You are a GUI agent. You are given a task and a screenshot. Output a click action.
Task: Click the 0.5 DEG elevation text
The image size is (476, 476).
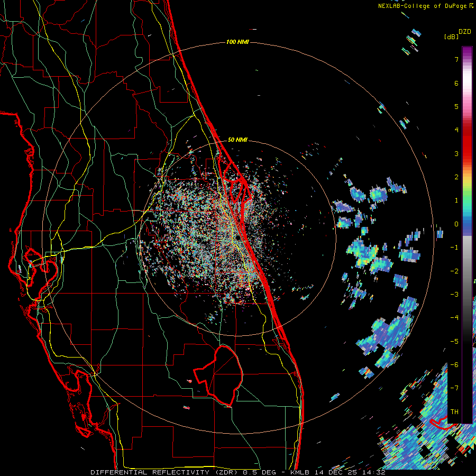(259, 472)
